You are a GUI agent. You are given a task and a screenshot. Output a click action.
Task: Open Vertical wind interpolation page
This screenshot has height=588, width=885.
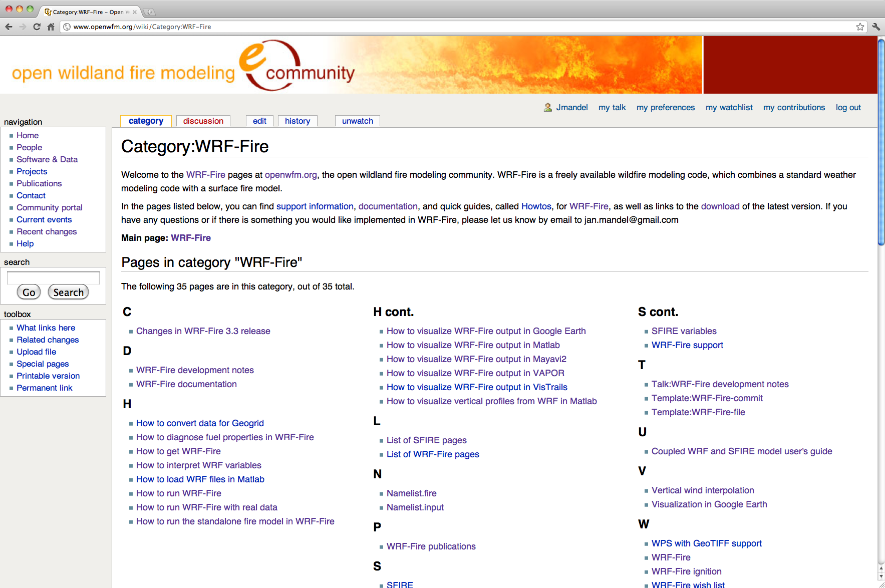click(703, 490)
